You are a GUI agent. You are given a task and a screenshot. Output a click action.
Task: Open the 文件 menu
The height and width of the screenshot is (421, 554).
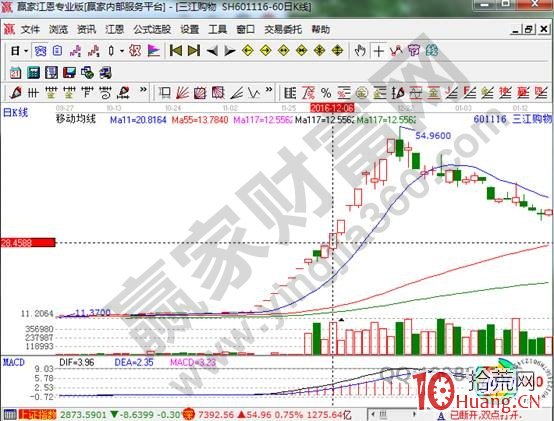[x=30, y=30]
